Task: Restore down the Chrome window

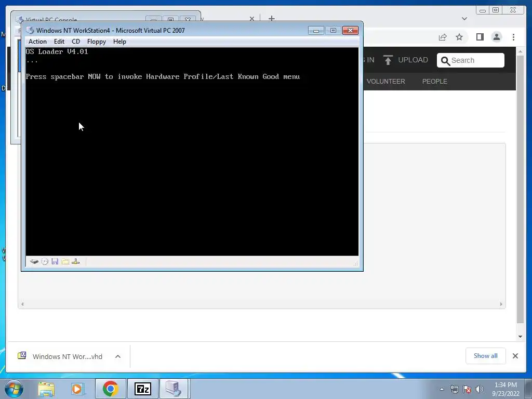Action: [x=496, y=10]
